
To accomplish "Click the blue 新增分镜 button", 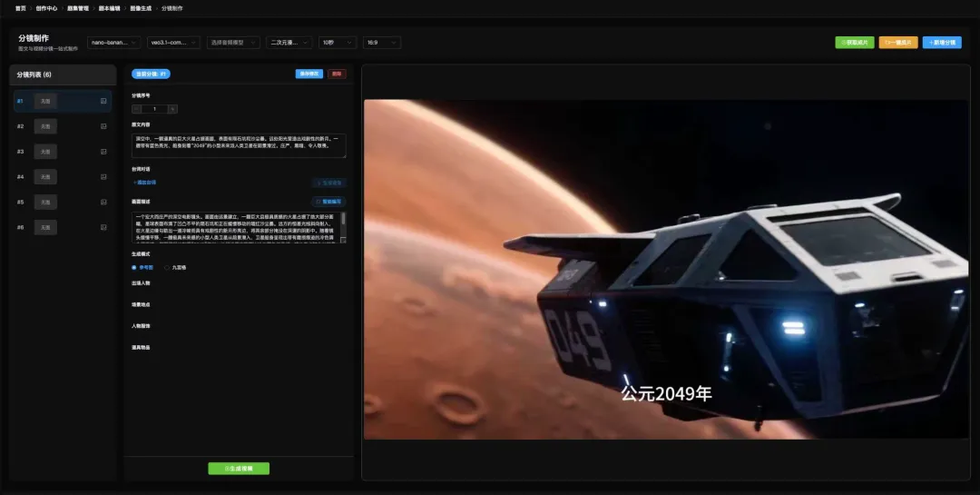I will pyautogui.click(x=942, y=43).
